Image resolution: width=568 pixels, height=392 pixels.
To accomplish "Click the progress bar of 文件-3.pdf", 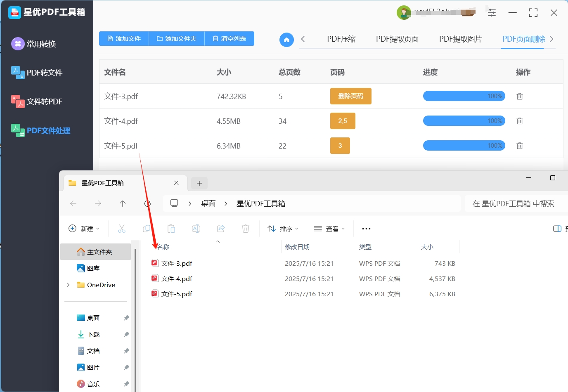I will (464, 96).
